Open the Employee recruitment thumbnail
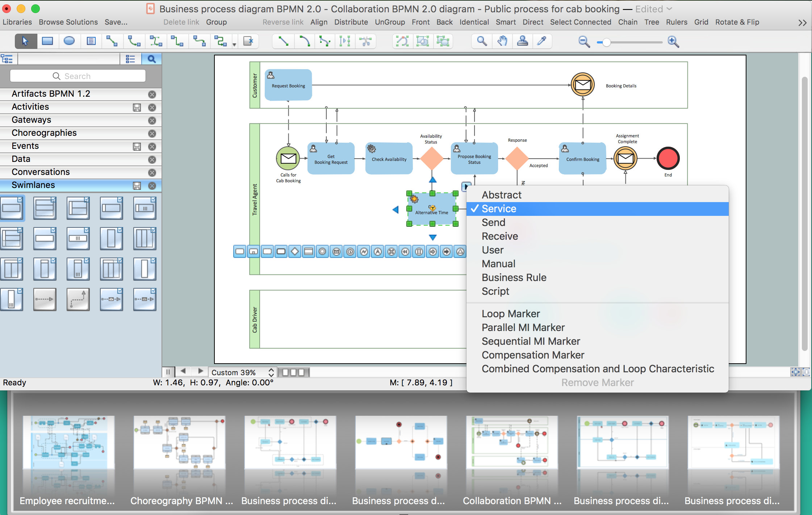 point(68,443)
